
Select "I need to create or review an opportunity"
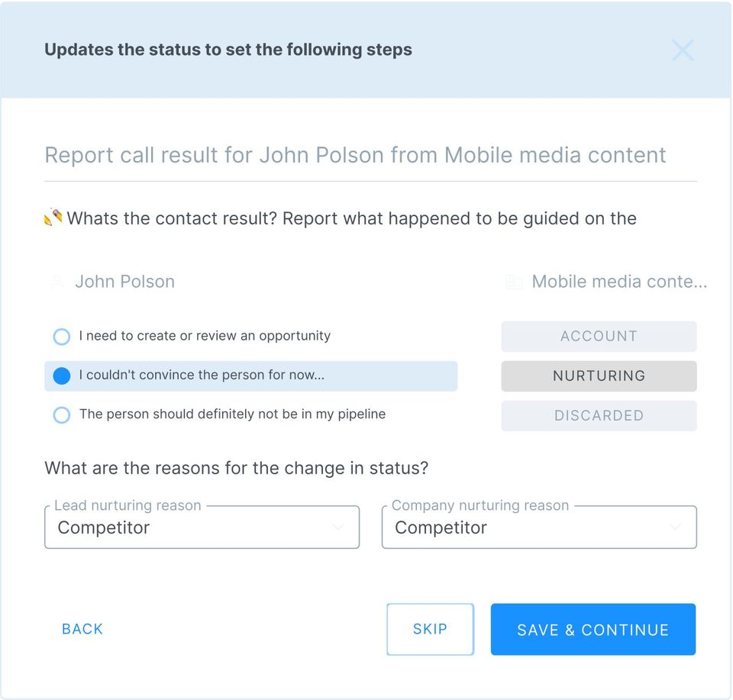click(x=62, y=337)
